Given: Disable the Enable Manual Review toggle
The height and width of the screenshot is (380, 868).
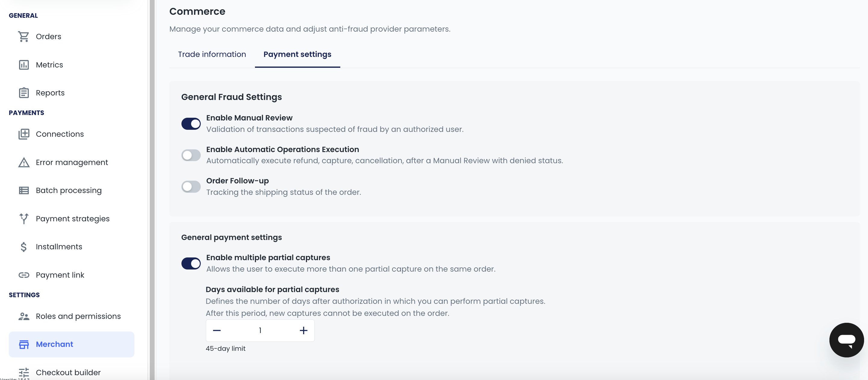Looking at the screenshot, I should pos(191,124).
